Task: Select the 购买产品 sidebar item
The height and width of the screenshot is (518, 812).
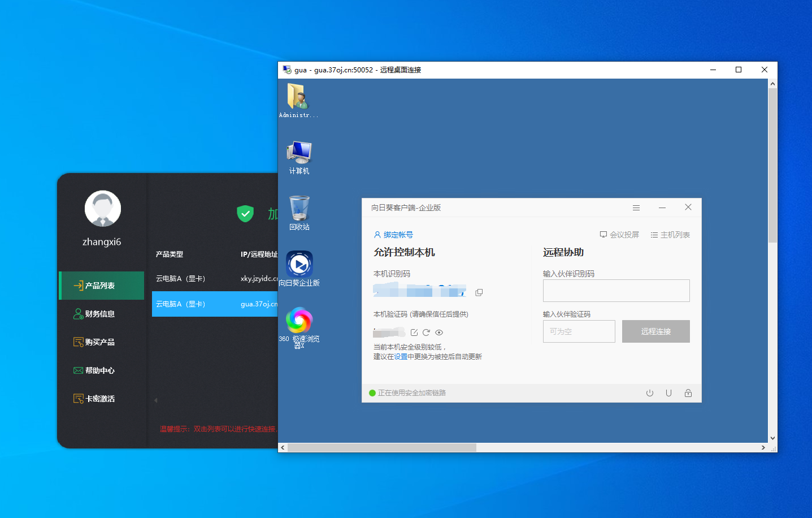Action: click(102, 342)
